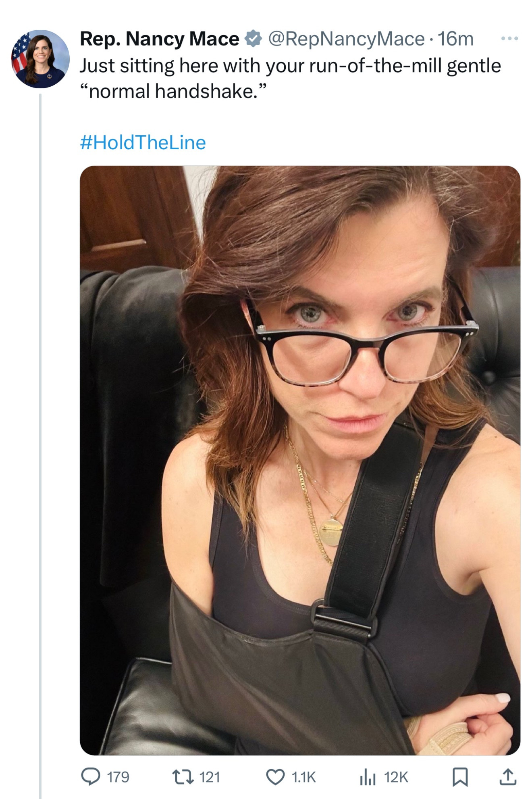Click the blue verified checkmark badge
The width and height of the screenshot is (532, 799).
(x=253, y=39)
